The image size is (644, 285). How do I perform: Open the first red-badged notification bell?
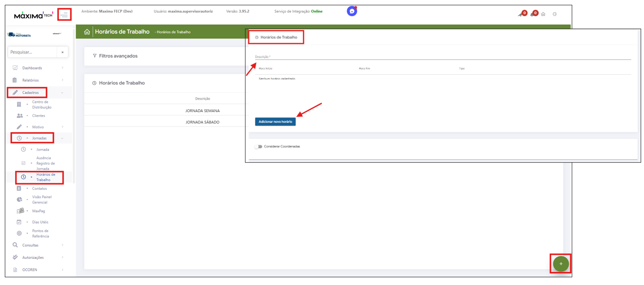522,14
